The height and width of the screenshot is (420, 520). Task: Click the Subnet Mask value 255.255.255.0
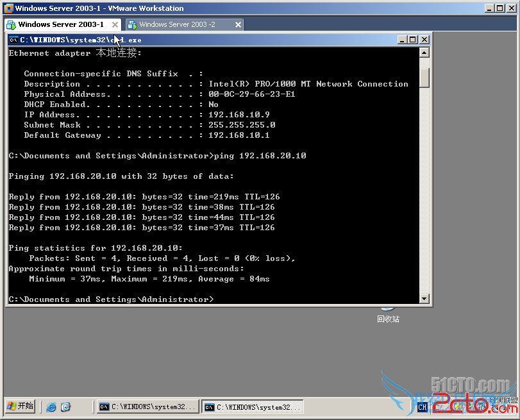[242, 125]
